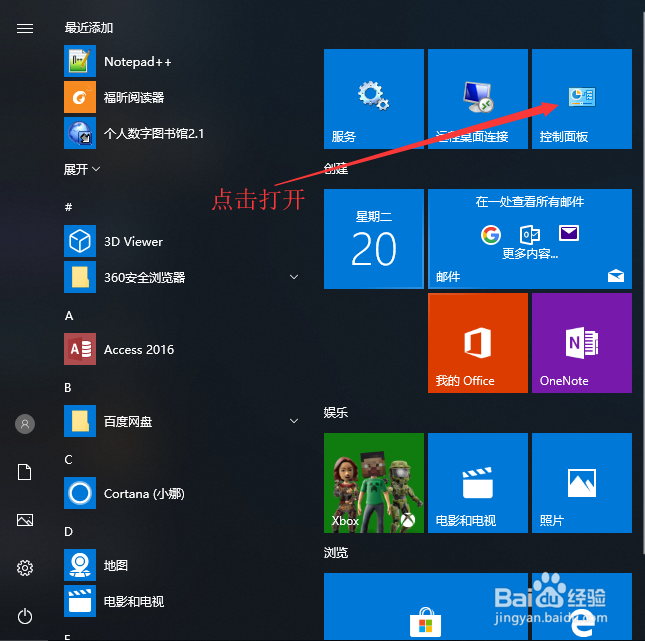Click the D letter header

click(x=68, y=532)
